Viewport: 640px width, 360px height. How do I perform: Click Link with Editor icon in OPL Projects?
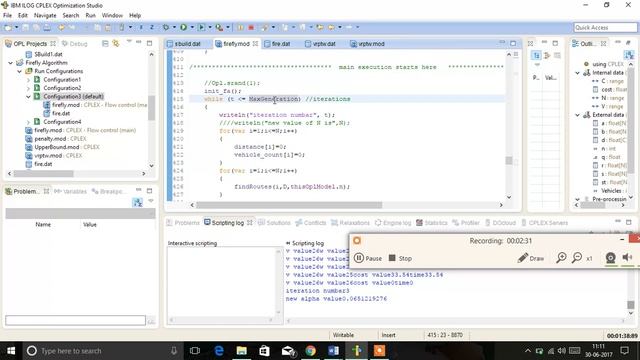tap(116, 43)
